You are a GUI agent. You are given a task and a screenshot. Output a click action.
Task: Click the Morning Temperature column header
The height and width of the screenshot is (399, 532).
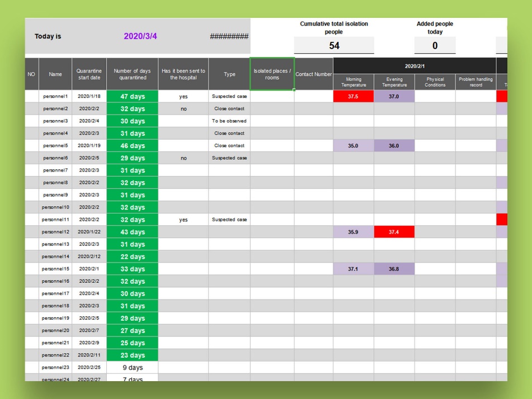click(x=353, y=81)
